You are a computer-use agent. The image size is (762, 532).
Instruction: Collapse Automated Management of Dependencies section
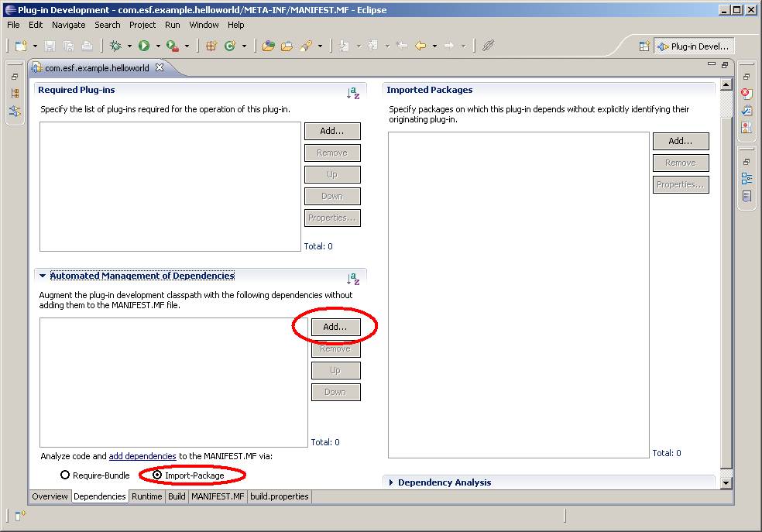click(43, 276)
